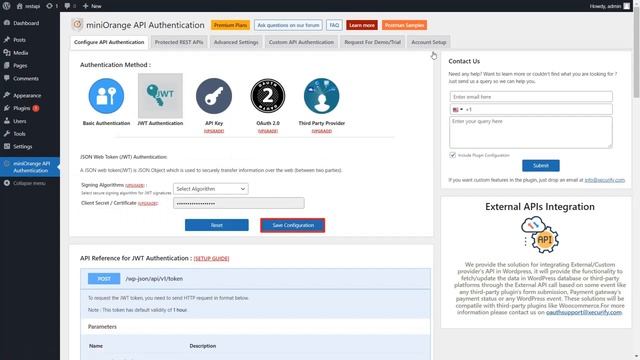Screen dimensions: 640x360
Task: Click the info@xecurify.com email link
Action: (604, 180)
